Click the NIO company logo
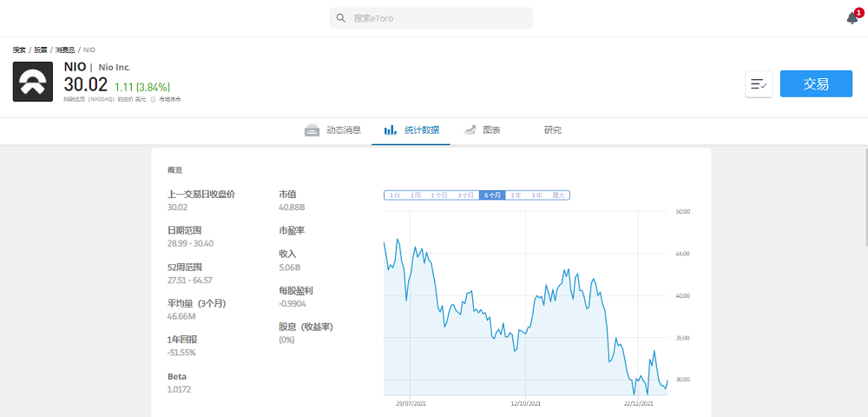Image resolution: width=868 pixels, height=417 pixels. (33, 82)
